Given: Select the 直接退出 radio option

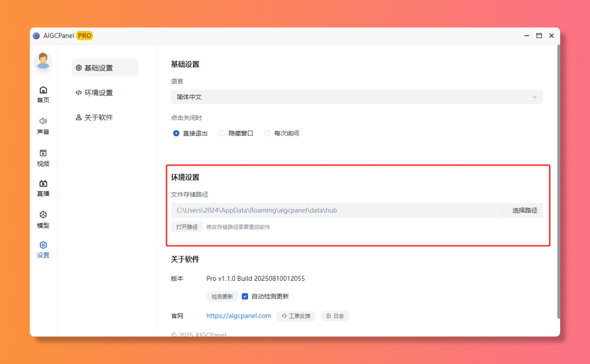Looking at the screenshot, I should tap(176, 133).
